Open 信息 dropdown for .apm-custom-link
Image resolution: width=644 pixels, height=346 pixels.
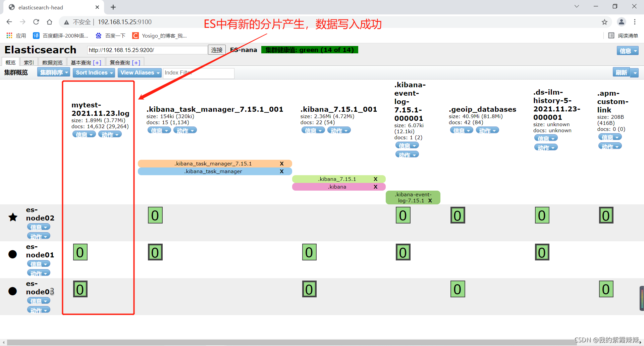(610, 137)
